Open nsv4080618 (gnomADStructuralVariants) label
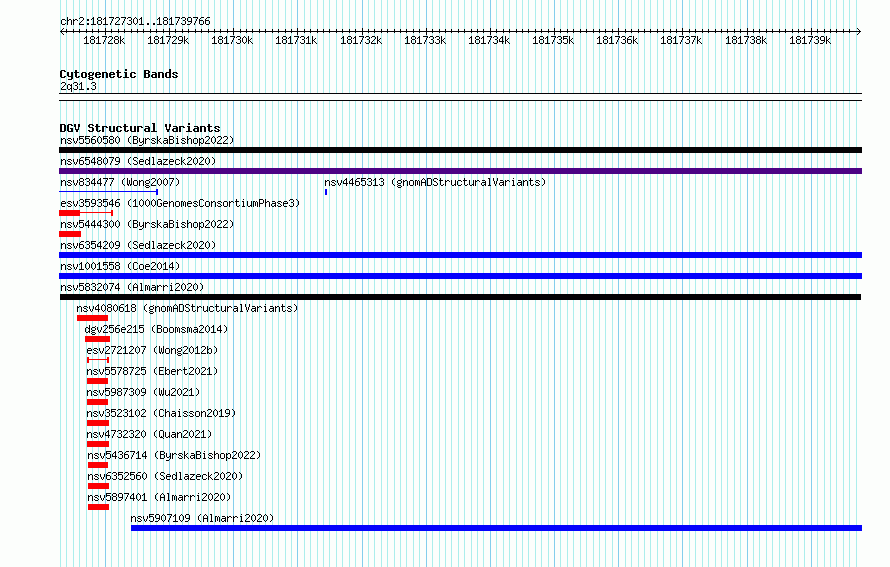 [187, 308]
